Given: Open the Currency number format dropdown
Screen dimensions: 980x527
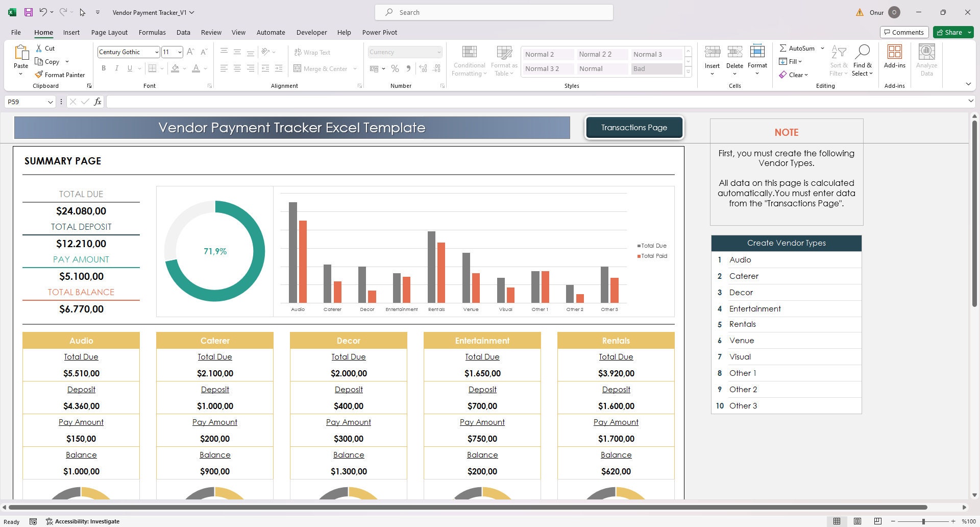Looking at the screenshot, I should pos(438,52).
